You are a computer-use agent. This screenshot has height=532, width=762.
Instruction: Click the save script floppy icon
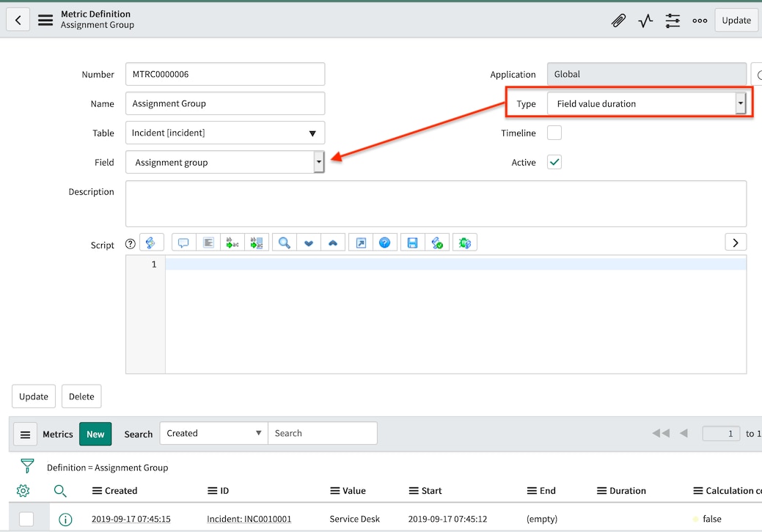(x=413, y=243)
